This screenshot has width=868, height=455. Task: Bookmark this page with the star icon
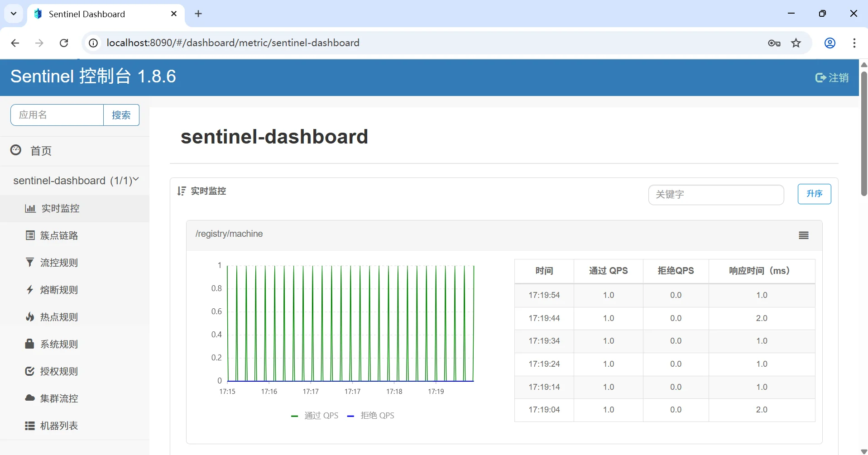point(796,43)
